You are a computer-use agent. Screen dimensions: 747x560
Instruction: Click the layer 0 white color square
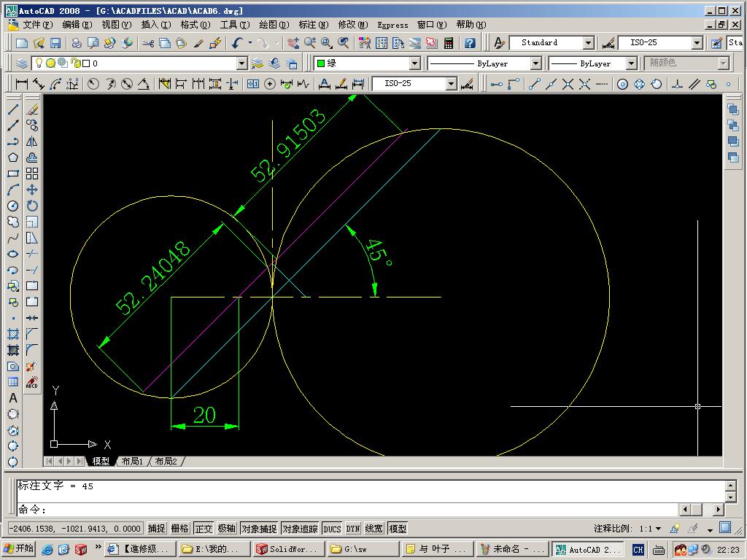86,63
